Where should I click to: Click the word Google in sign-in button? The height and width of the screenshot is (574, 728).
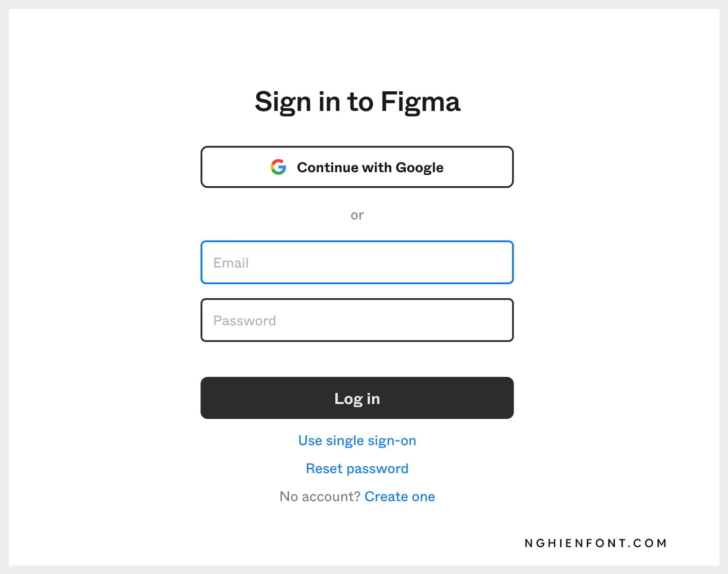[x=419, y=167]
